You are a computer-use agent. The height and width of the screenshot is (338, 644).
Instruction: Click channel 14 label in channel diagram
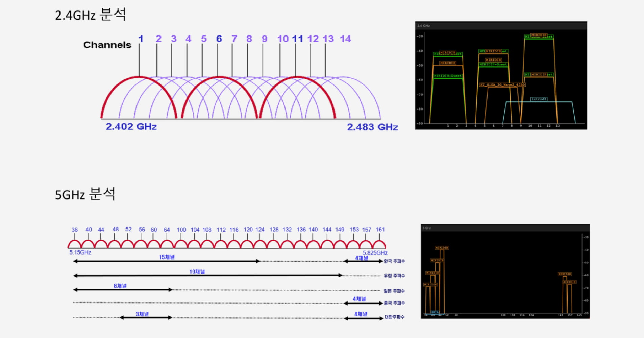click(345, 39)
